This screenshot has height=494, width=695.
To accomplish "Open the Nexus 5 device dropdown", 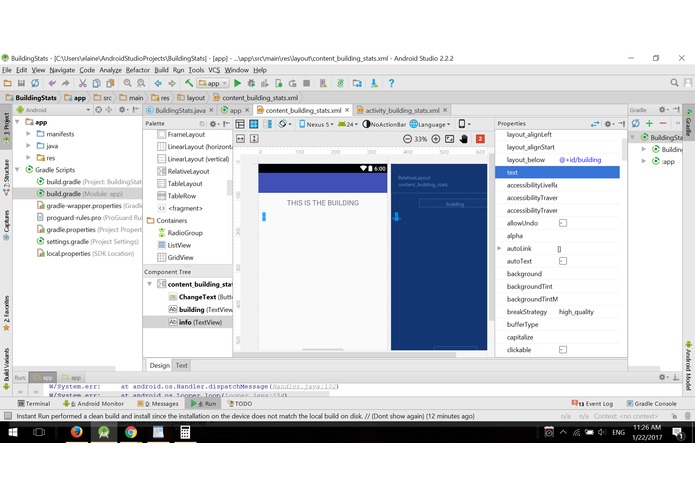I will pos(316,124).
